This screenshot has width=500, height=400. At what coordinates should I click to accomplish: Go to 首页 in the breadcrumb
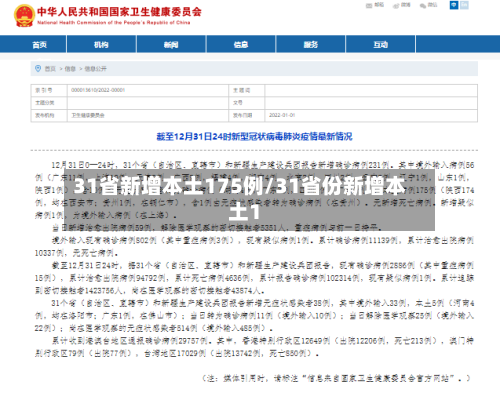[50, 69]
